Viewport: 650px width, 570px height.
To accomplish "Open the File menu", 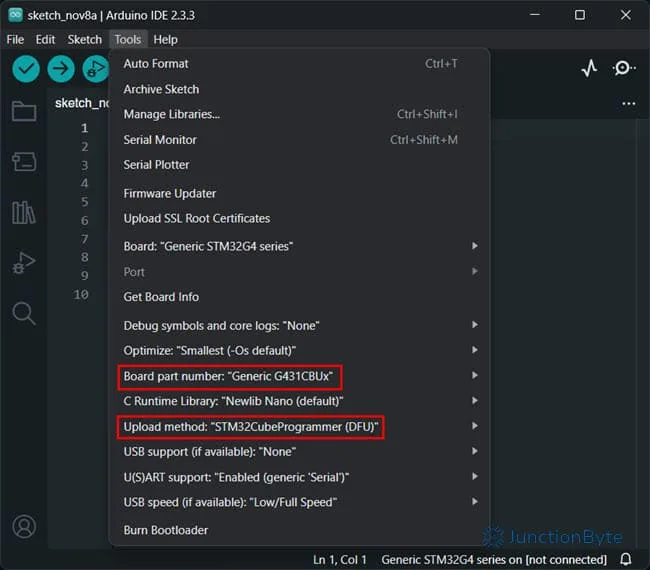I will (x=15, y=39).
